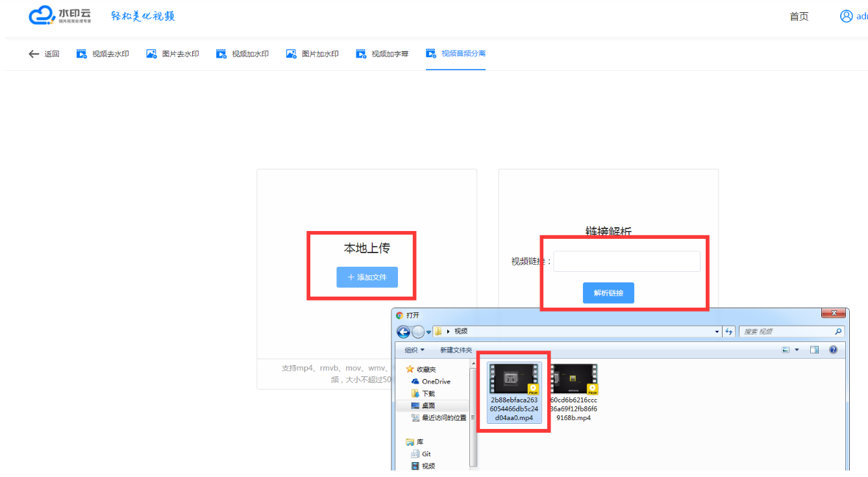Open help in the file dialog
This screenshot has height=477, width=868.
coord(833,350)
